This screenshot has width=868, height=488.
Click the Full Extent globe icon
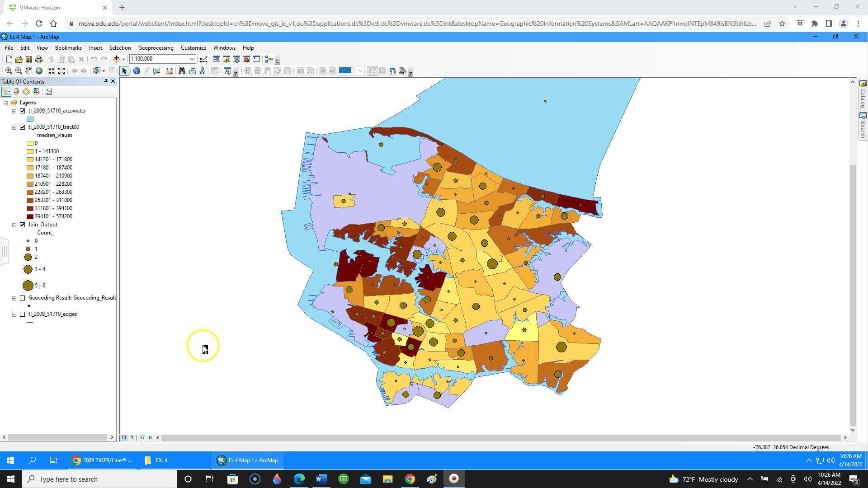[39, 71]
